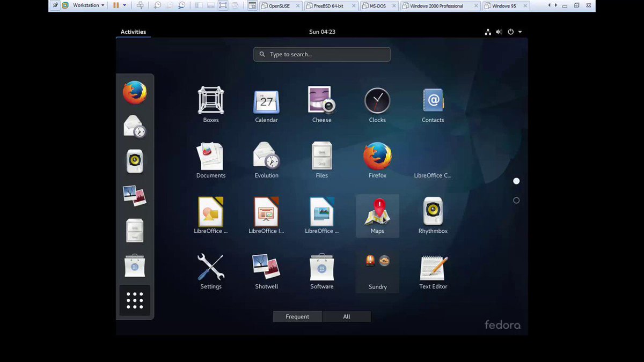
Task: Launch Firefox from the application grid
Action: coord(377,160)
